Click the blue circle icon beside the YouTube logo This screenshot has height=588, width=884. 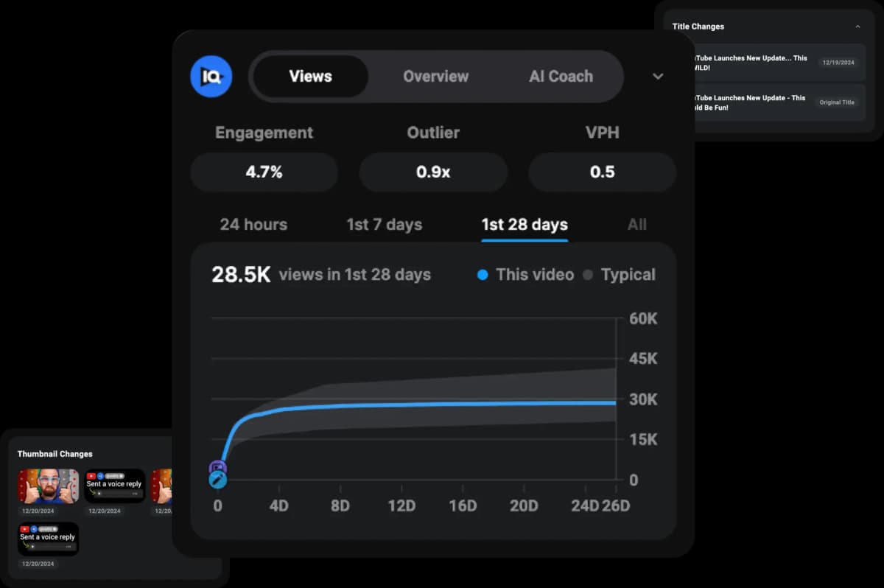[101, 475]
